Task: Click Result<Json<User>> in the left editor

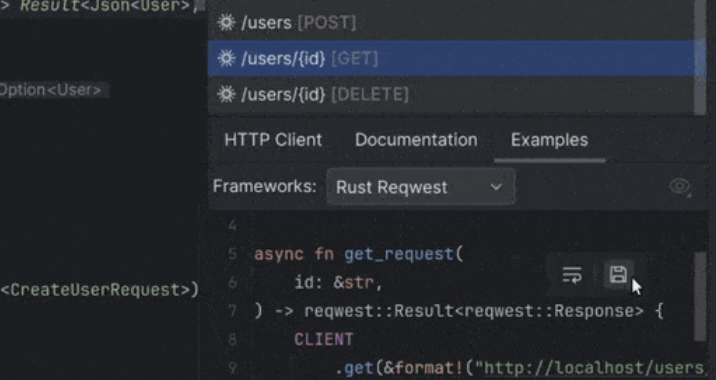Action: (x=106, y=6)
